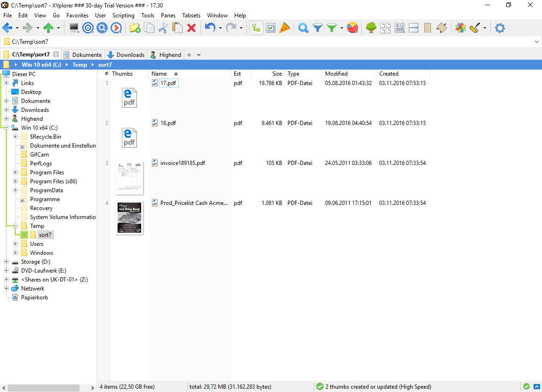Click the pie chart Type Stats icon

(352, 28)
